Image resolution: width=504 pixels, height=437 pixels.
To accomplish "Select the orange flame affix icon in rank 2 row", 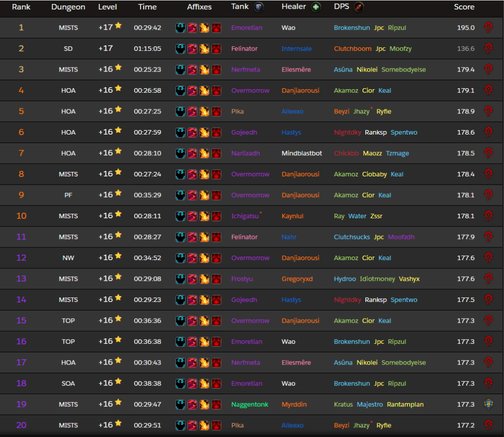I will pyautogui.click(x=205, y=48).
